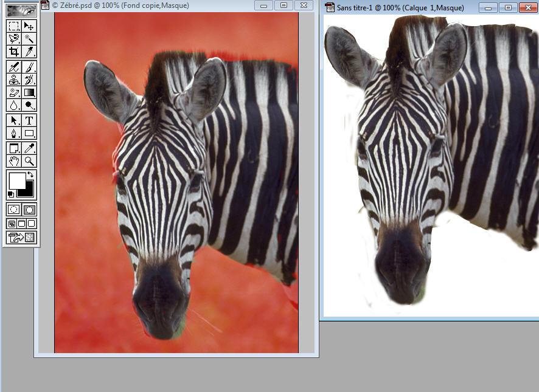Choose the Eraser tool
Screen dimensions: 539x392
coord(14,92)
